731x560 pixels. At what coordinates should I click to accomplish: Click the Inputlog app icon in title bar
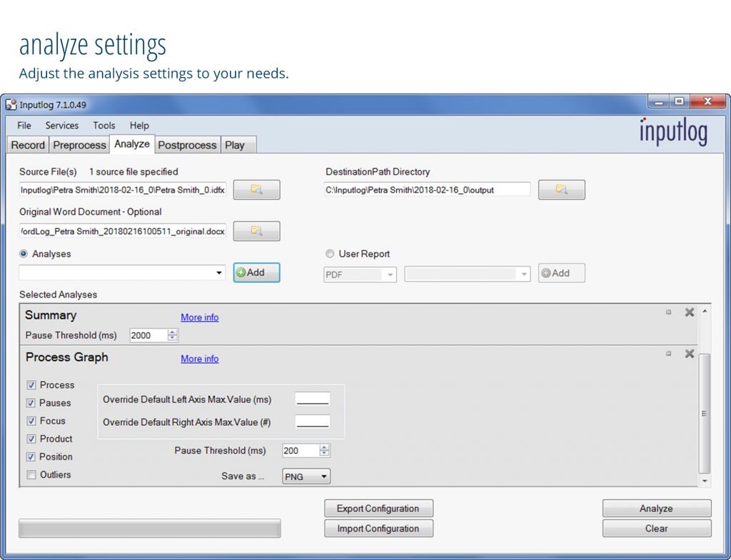(11, 105)
